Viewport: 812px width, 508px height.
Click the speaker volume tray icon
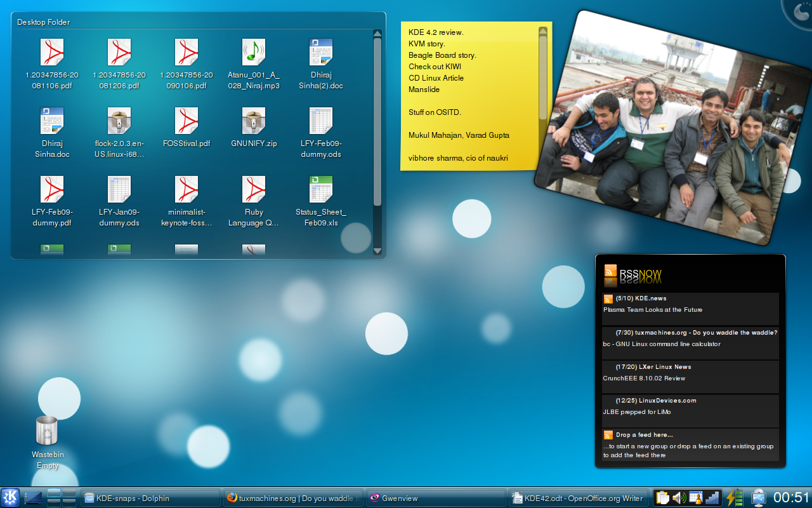tap(679, 498)
